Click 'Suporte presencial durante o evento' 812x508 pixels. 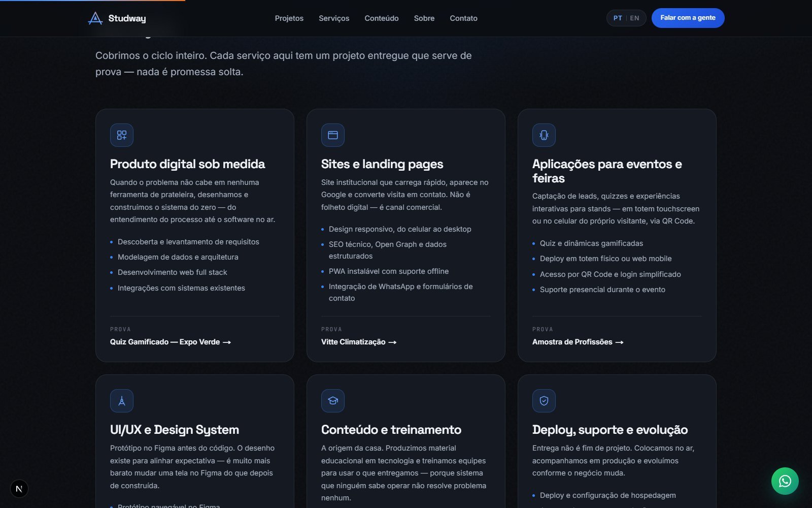[x=602, y=290]
